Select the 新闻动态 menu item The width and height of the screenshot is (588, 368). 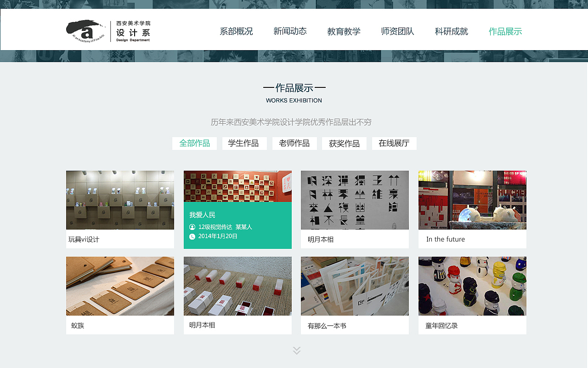(x=290, y=32)
